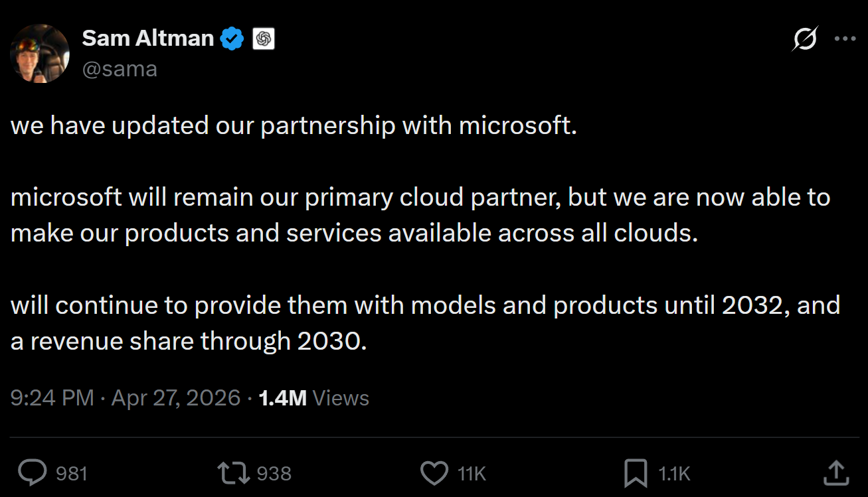Bookmark this post using the bookmark icon

click(x=636, y=473)
